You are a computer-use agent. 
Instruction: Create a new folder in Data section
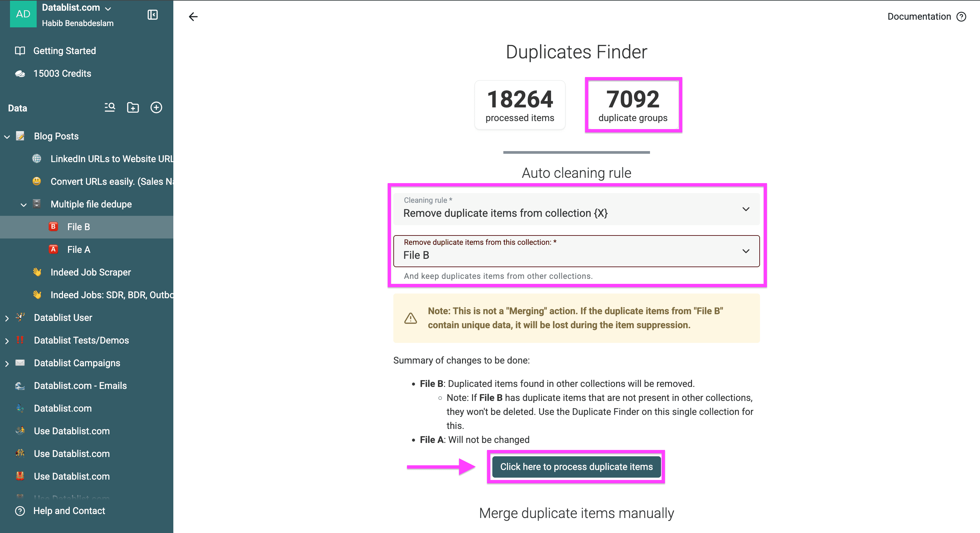132,107
